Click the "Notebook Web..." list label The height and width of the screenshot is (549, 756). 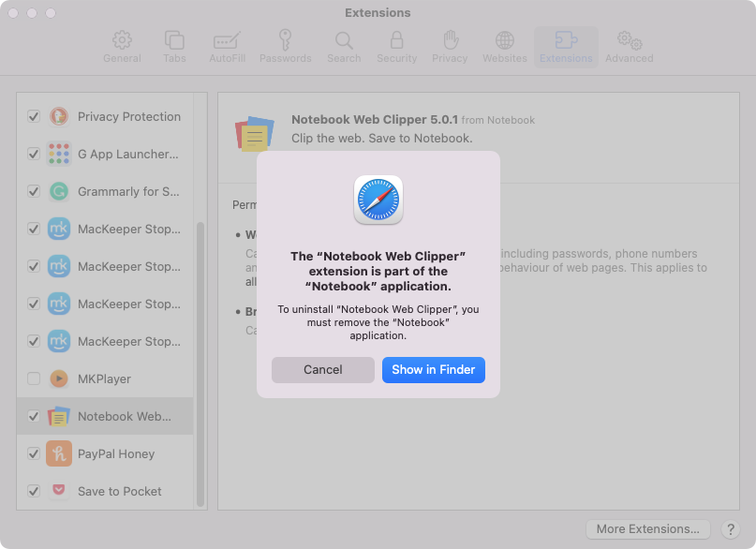tap(125, 417)
